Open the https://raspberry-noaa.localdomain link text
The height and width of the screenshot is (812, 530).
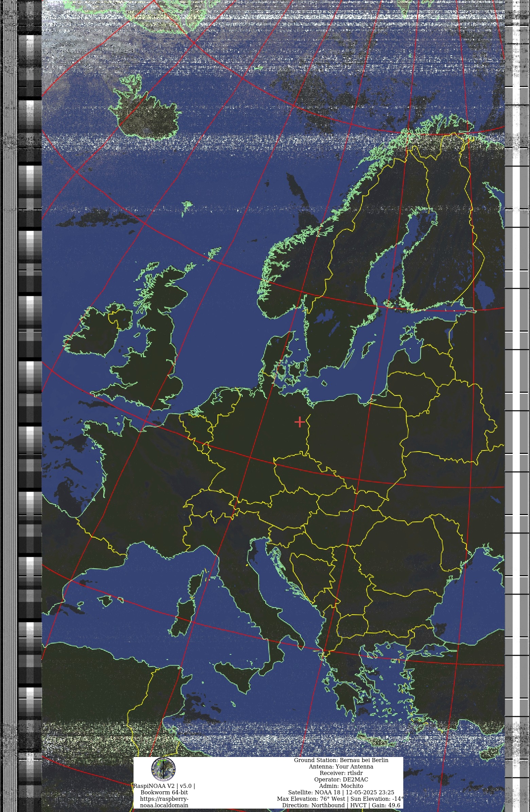click(164, 802)
